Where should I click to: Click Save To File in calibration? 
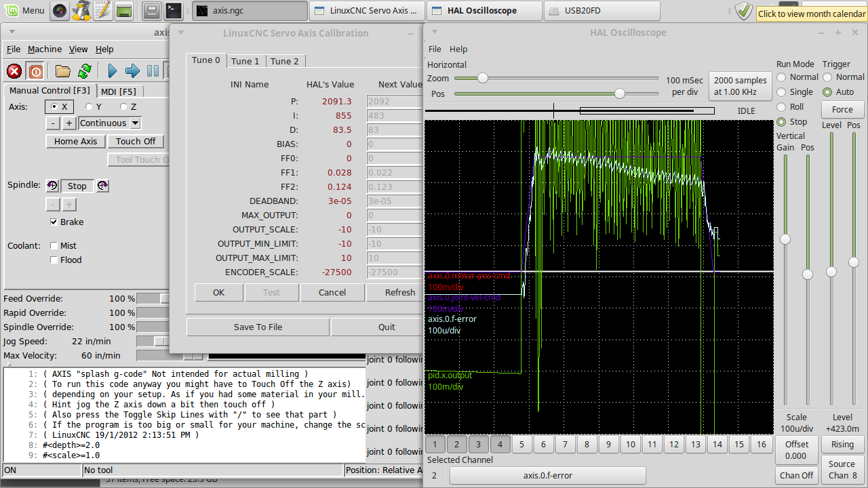click(x=258, y=327)
